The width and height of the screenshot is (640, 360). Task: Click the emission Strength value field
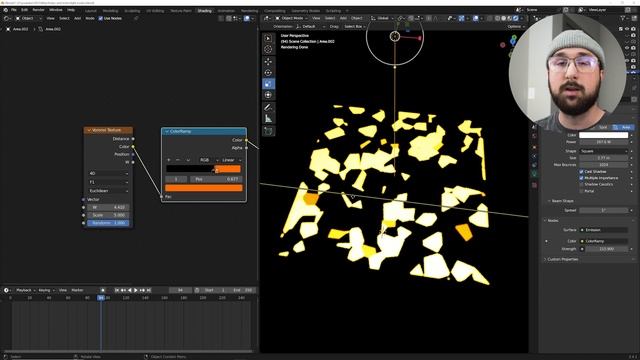point(606,249)
